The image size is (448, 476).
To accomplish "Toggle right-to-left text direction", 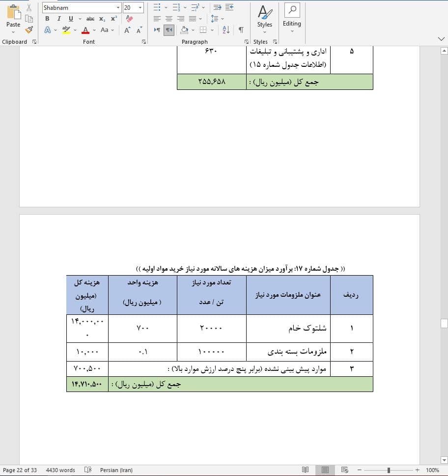I will [168, 30].
